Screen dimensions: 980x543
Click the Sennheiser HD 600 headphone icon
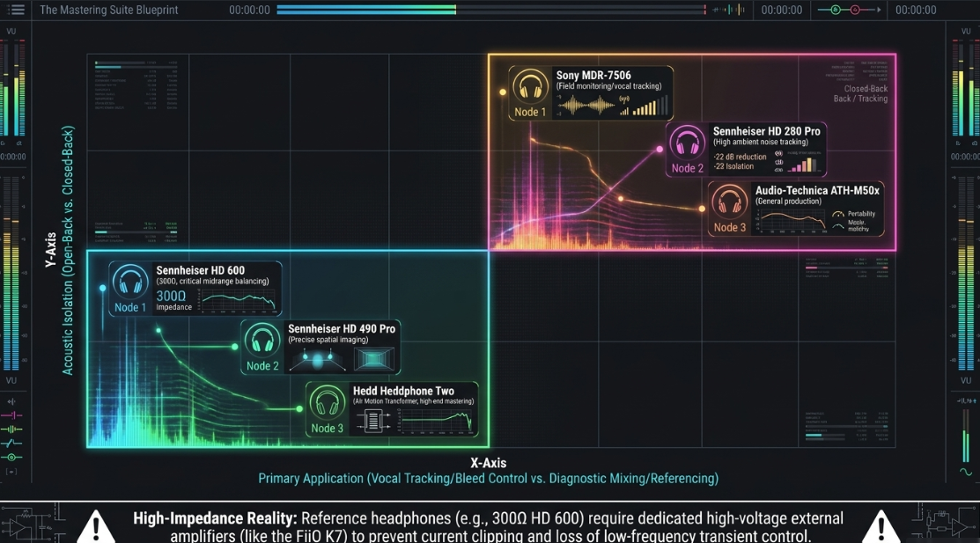click(x=130, y=282)
